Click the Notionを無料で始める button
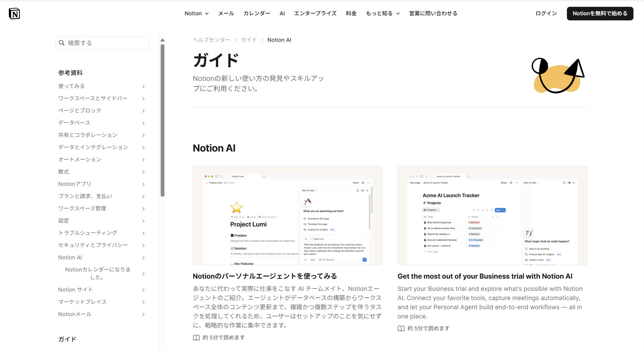This screenshot has width=644, height=350. tap(600, 14)
